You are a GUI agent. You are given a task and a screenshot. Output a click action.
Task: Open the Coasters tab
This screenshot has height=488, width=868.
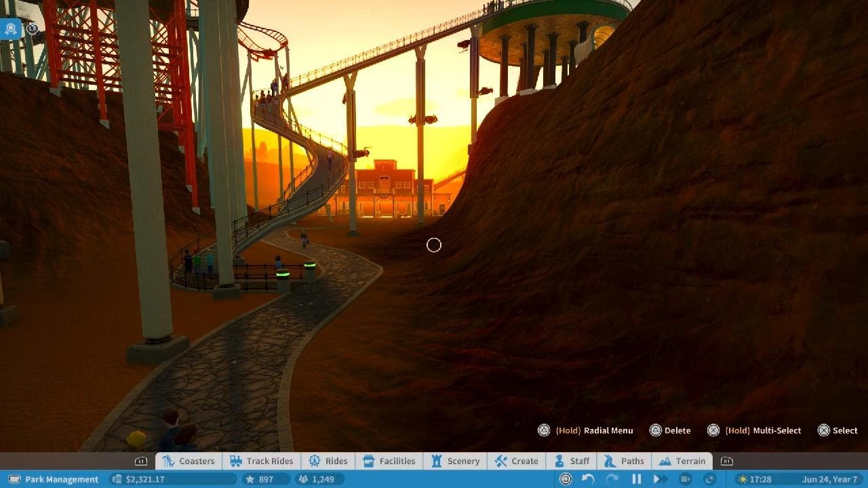(x=189, y=461)
